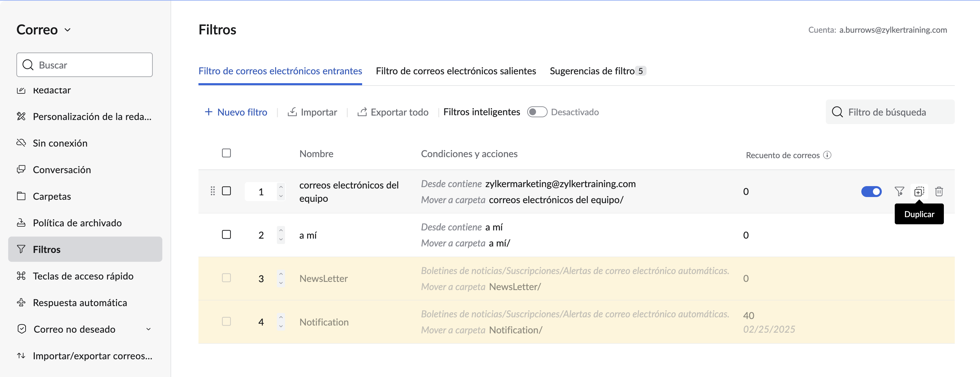Image resolution: width=980 pixels, height=377 pixels.
Task: Toggle Filtros inteligentes switch on
Action: click(537, 112)
